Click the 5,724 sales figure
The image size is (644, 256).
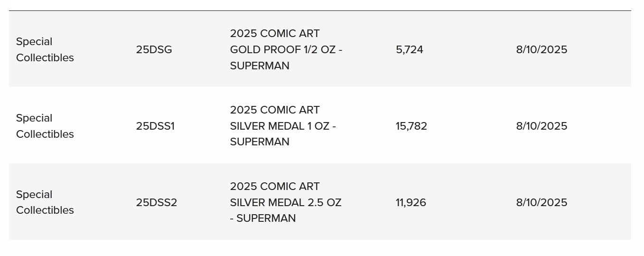(x=410, y=49)
